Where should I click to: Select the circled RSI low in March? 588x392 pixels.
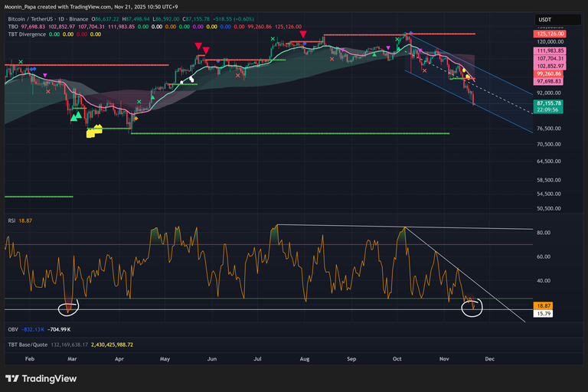(69, 309)
